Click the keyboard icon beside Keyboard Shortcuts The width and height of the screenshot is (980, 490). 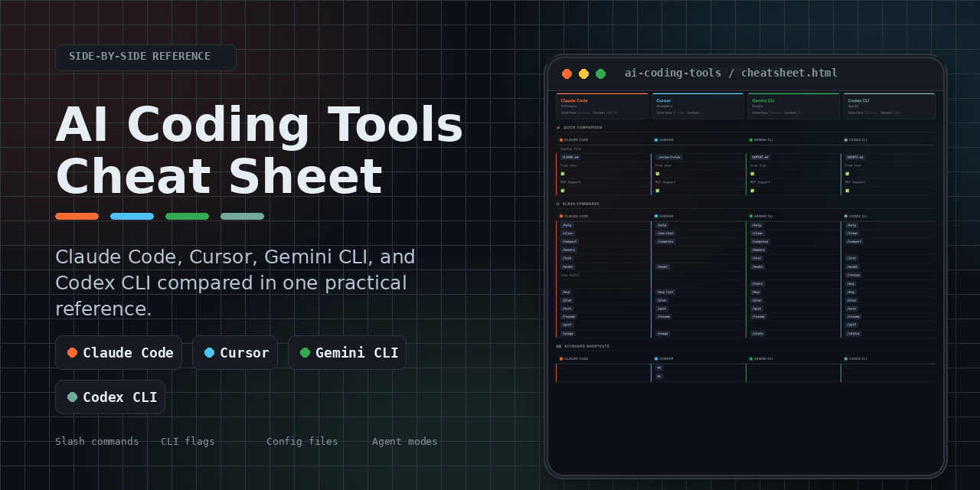[x=558, y=346]
